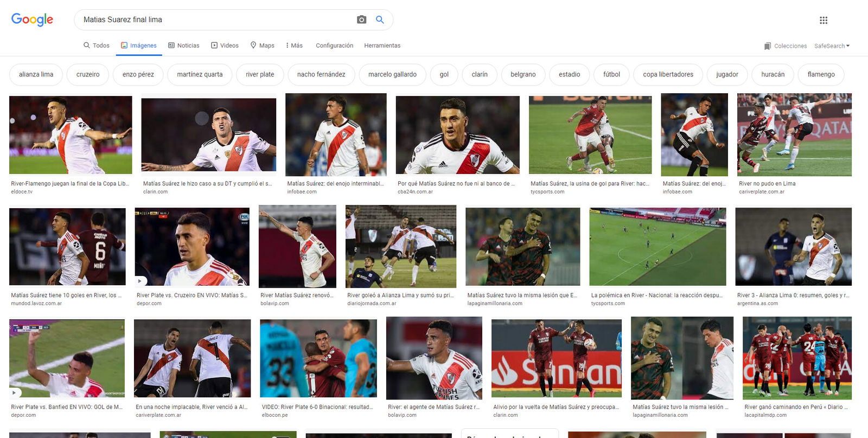Open argentina.as.com River 3 Alianza image
The width and height of the screenshot is (868, 438).
(793, 247)
